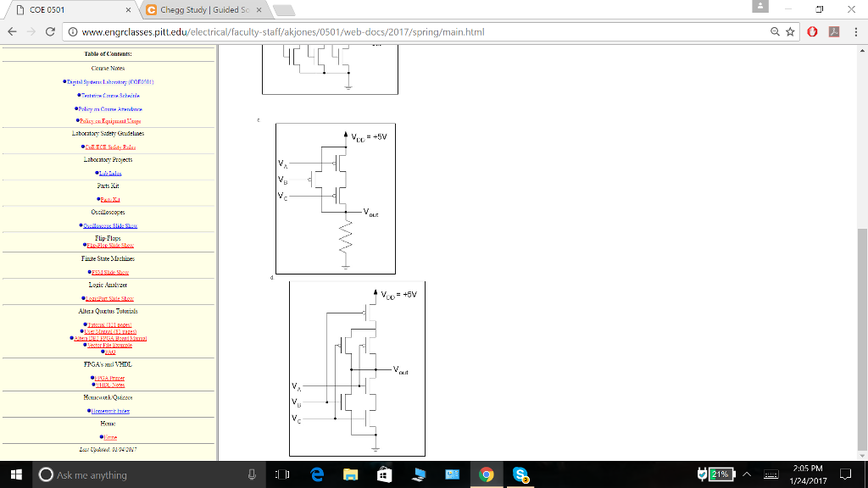Open Skype from the taskbar
This screenshot has height=488, width=868.
(x=520, y=474)
